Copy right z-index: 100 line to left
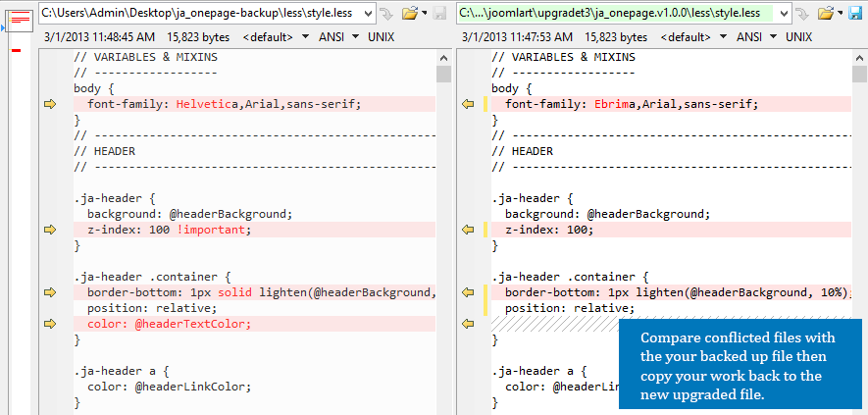The width and height of the screenshot is (868, 415). pos(469,230)
